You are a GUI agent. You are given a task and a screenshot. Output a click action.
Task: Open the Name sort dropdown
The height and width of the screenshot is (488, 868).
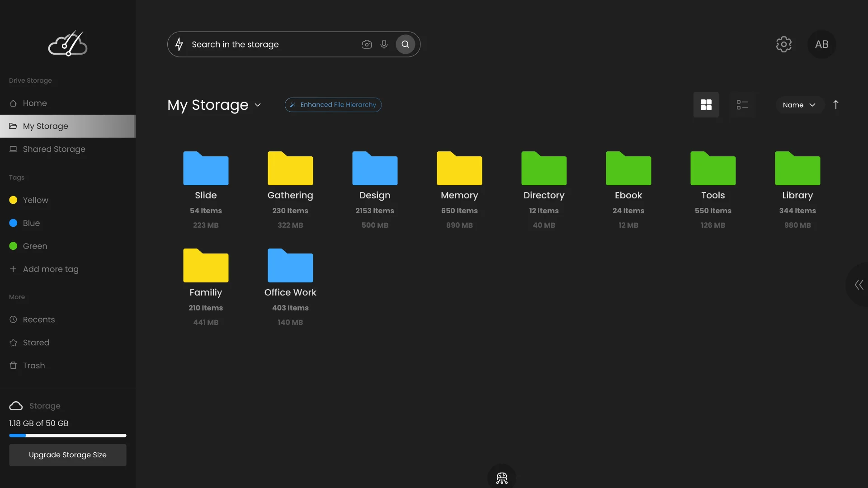799,105
